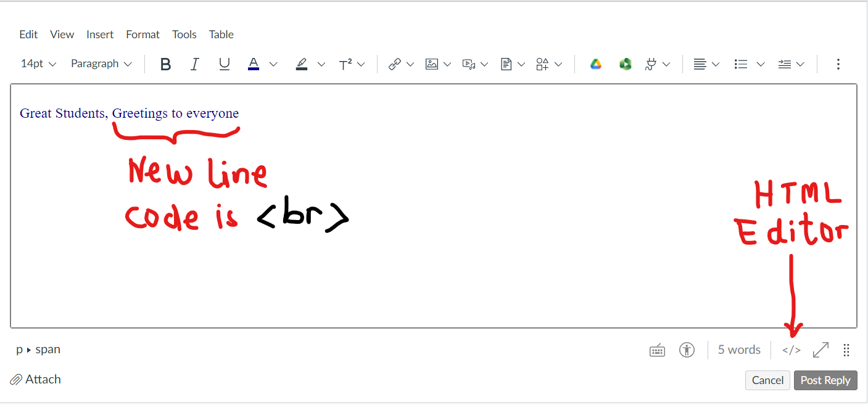This screenshot has height=405, width=868.
Task: Attach a file to the reply
Action: point(35,379)
